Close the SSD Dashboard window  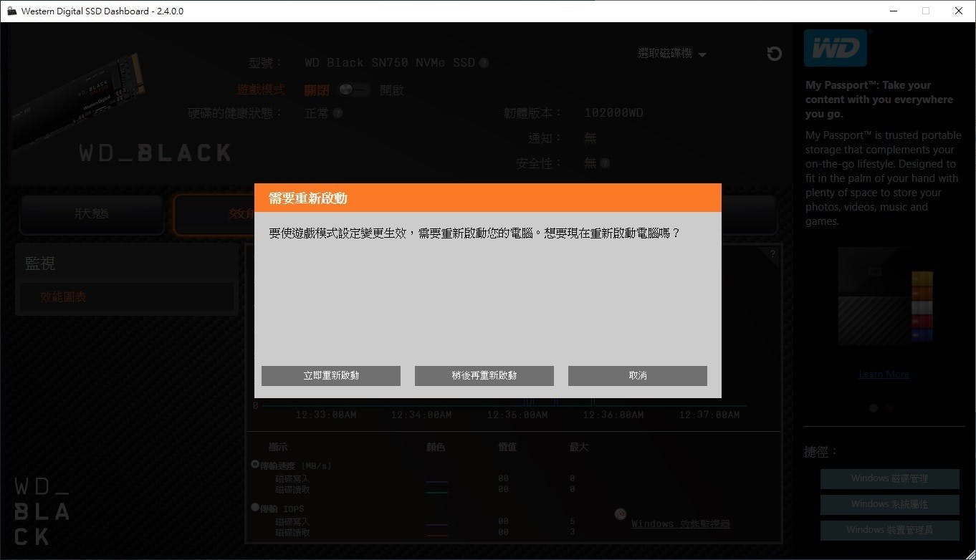[x=959, y=11]
